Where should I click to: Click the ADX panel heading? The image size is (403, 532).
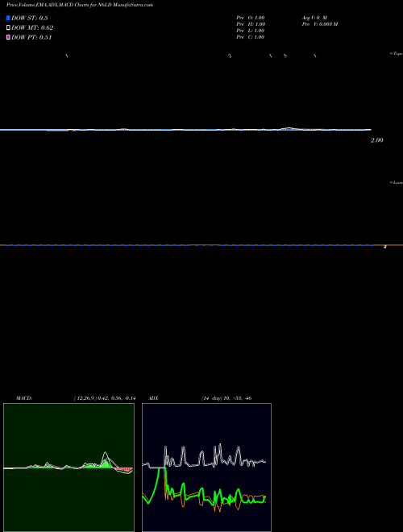coord(153,398)
